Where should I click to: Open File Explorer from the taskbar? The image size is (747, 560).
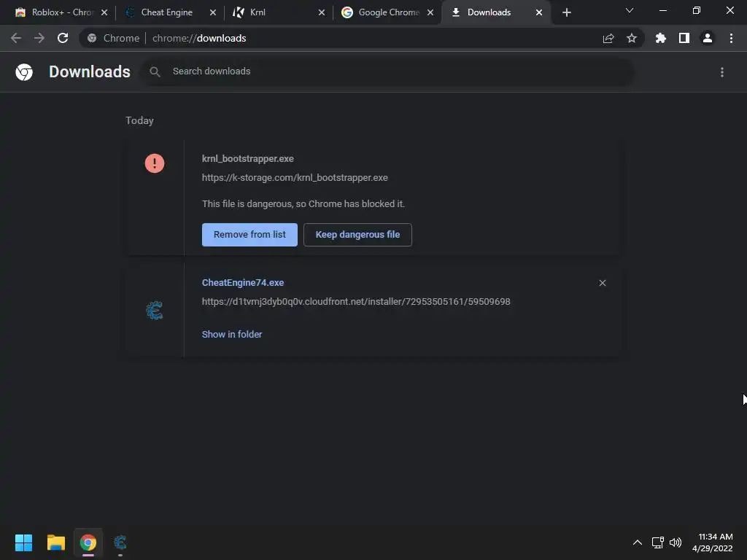(x=55, y=542)
